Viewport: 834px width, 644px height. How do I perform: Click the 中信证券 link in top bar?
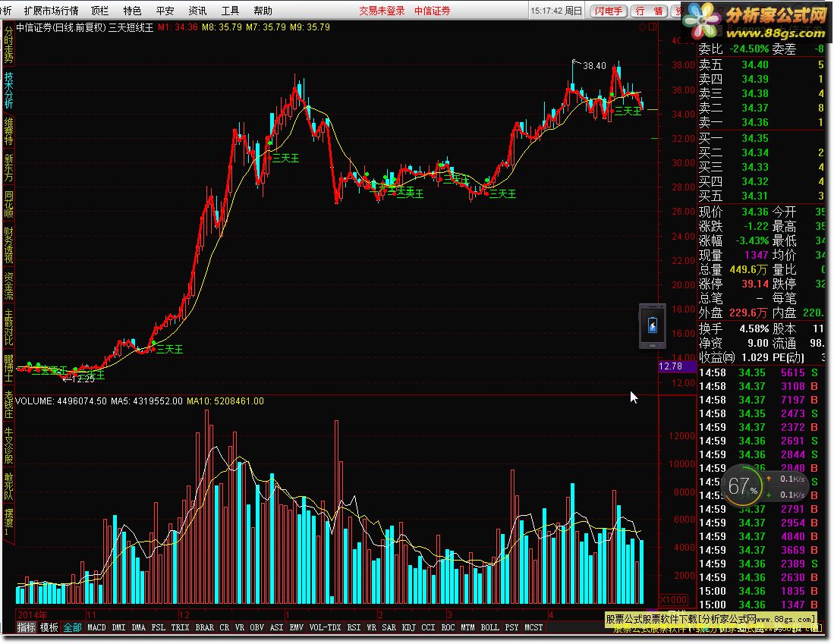432,11
